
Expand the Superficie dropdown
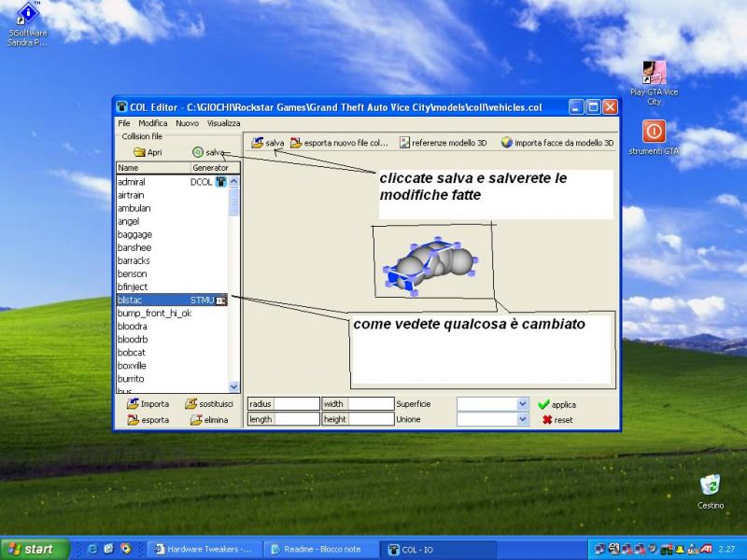522,404
